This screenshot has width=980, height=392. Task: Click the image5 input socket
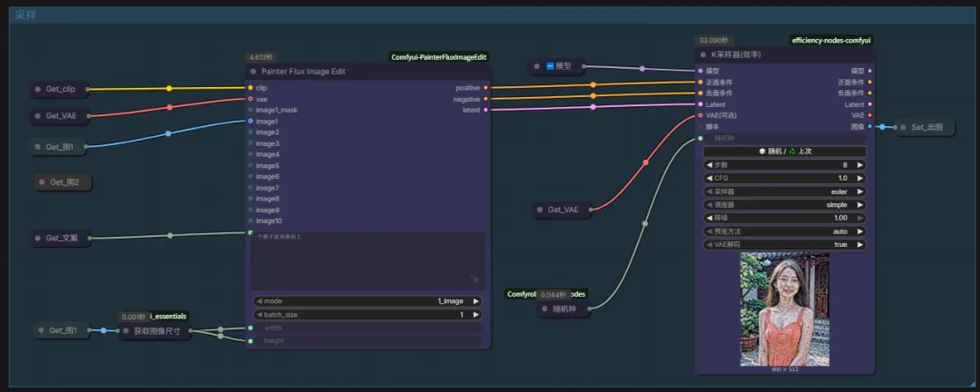(x=250, y=166)
